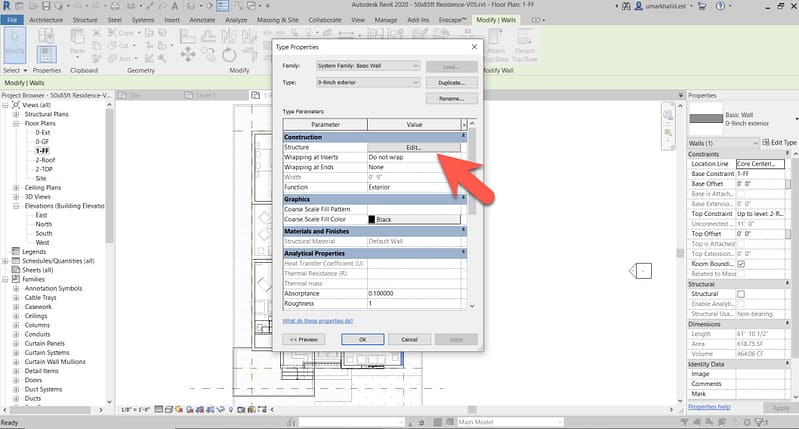Click the Duplicate... button
The width and height of the screenshot is (799, 429).
pos(451,83)
